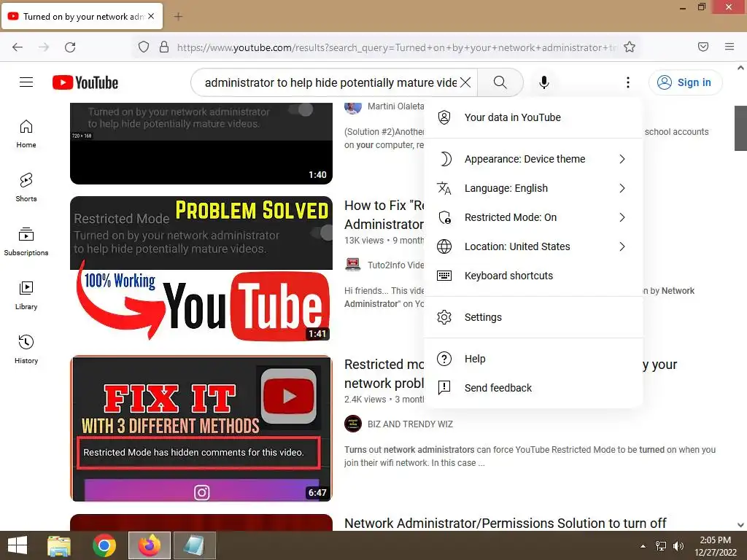The image size is (747, 560).
Task: Open the FIX IT video thumbnail
Action: (x=201, y=428)
